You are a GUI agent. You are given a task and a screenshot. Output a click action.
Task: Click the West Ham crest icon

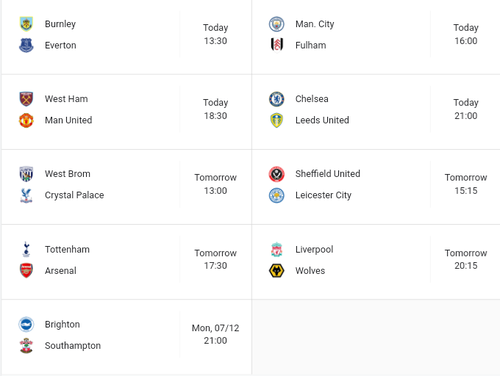point(26,99)
